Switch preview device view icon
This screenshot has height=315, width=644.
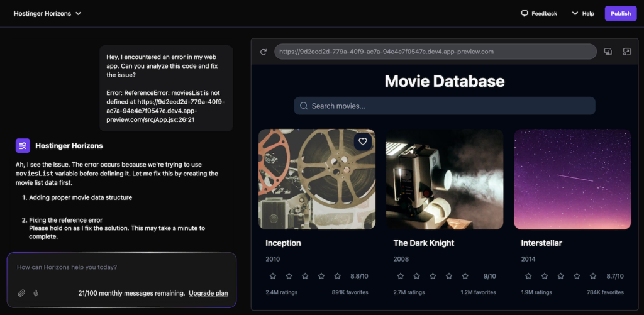coord(608,52)
